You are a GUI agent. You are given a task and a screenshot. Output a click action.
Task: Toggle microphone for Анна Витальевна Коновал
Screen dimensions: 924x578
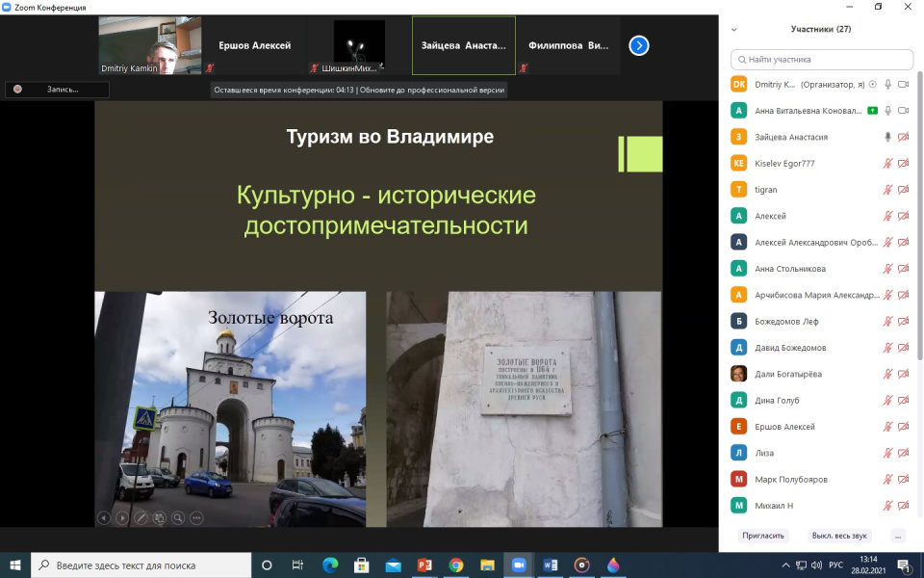tap(887, 110)
